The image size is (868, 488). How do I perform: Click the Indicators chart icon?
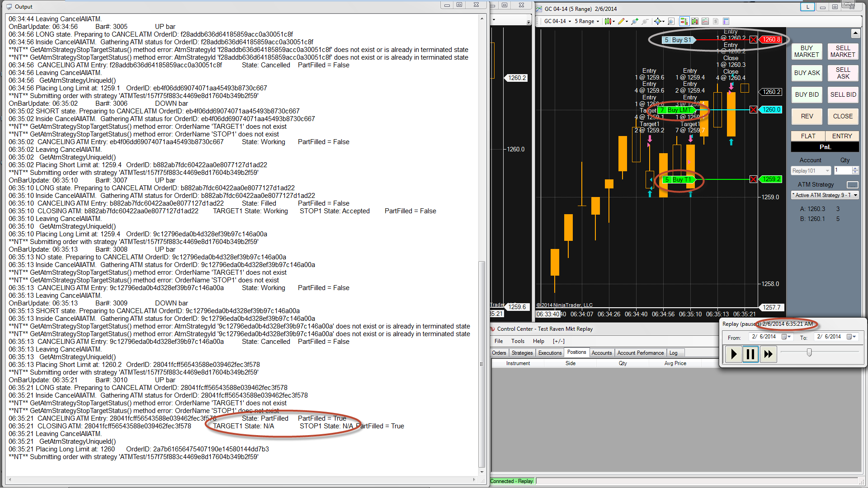705,21
